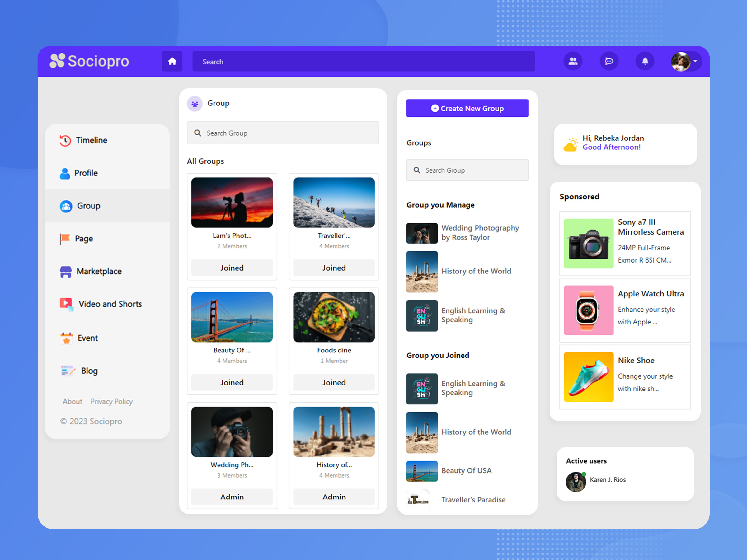The width and height of the screenshot is (747, 560).
Task: Open the friends icon in the top bar
Action: (573, 61)
